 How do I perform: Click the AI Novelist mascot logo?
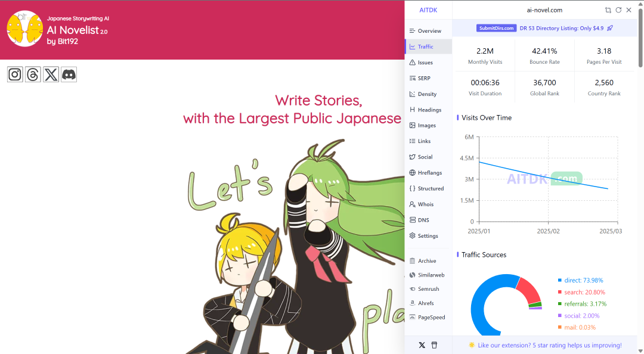(x=24, y=29)
